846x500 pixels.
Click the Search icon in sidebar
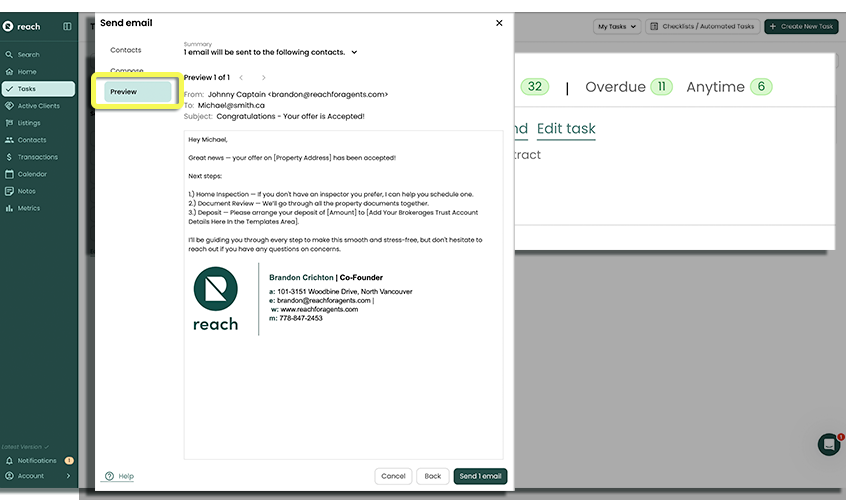(10, 55)
